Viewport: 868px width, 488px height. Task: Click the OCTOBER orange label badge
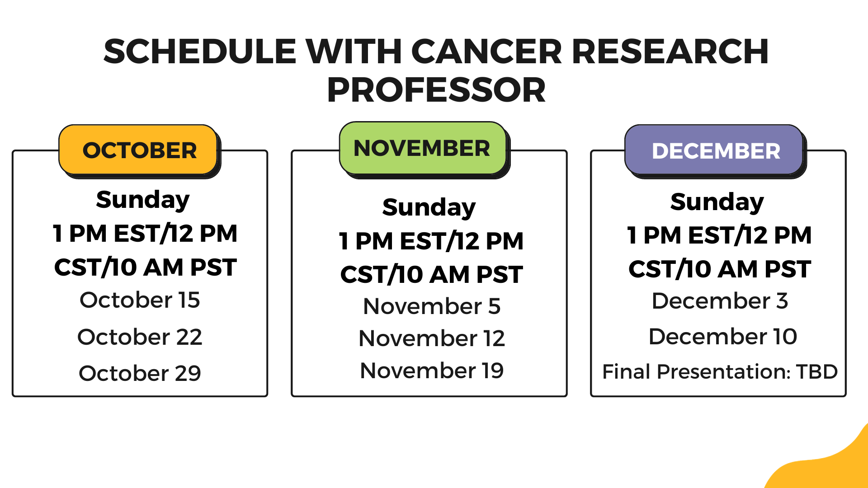(138, 150)
